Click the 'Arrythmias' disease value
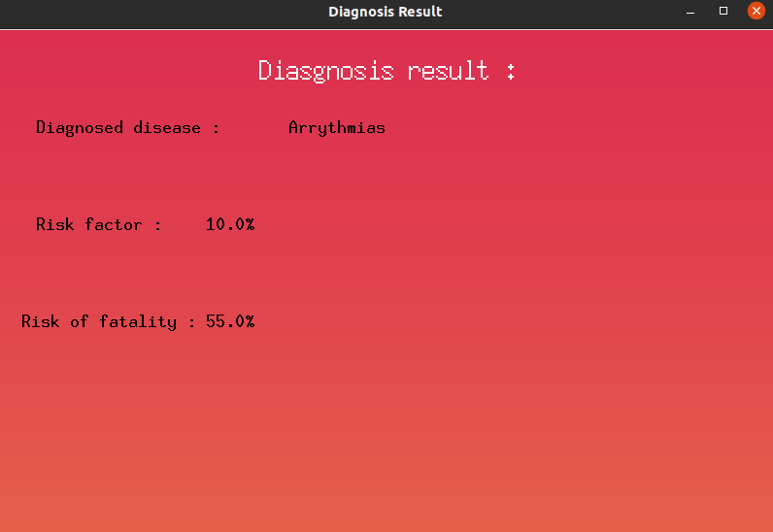 coord(337,128)
